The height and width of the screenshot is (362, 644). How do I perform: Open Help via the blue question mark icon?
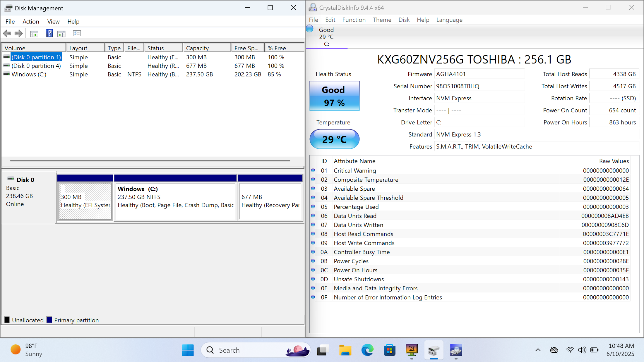49,33
